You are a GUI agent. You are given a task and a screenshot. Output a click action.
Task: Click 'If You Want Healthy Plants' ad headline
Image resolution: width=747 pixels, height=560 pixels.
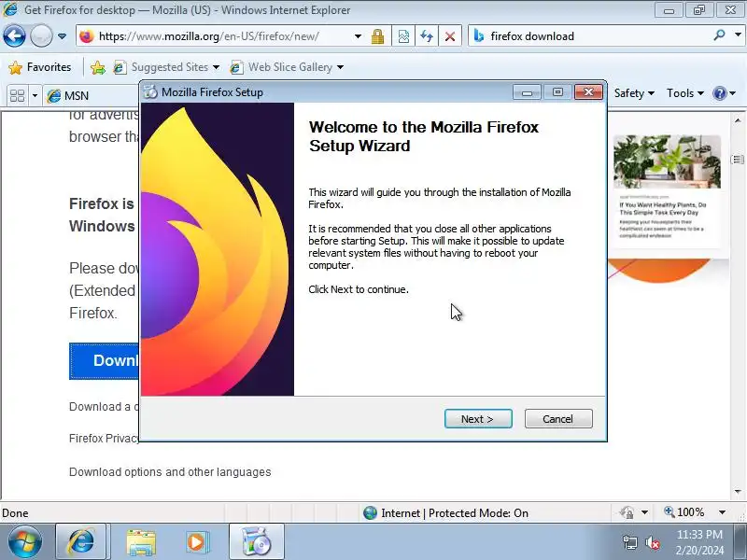663,208
